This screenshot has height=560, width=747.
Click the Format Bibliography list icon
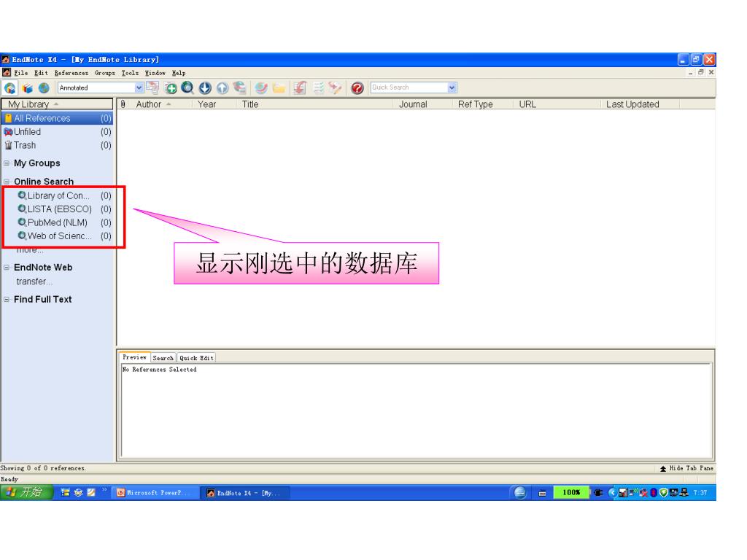pos(318,88)
